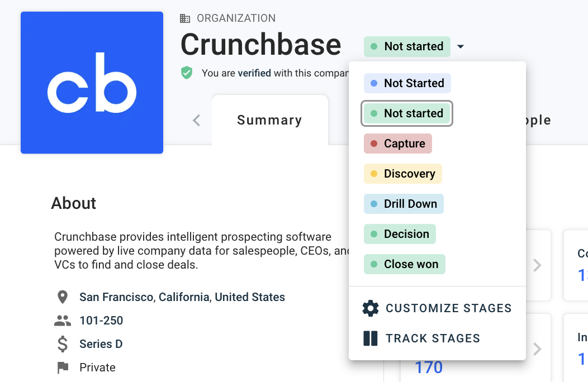
Task: Click the employee count people icon
Action: tap(63, 321)
